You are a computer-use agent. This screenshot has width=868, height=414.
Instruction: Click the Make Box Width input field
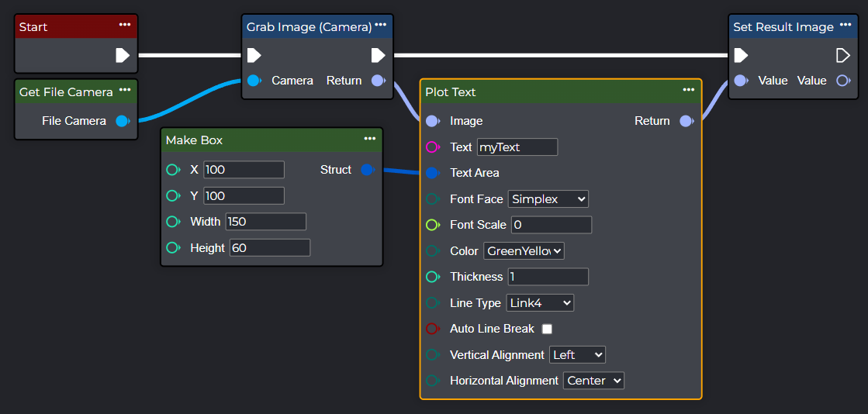[x=265, y=222]
